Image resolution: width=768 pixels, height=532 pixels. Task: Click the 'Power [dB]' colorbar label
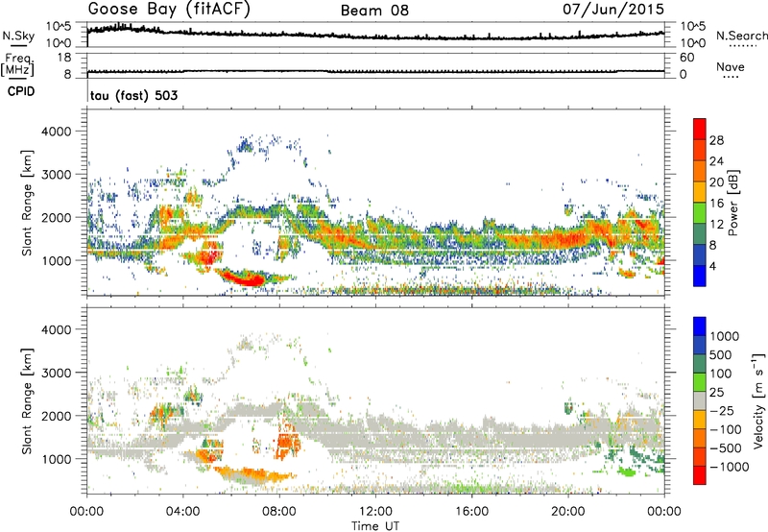[x=733, y=203]
